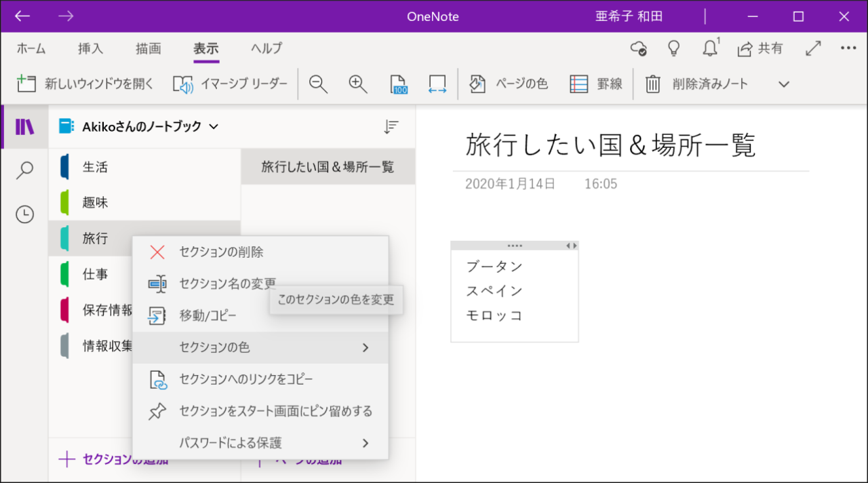Click the zoom in magnifier icon
868x483 pixels.
tap(358, 84)
